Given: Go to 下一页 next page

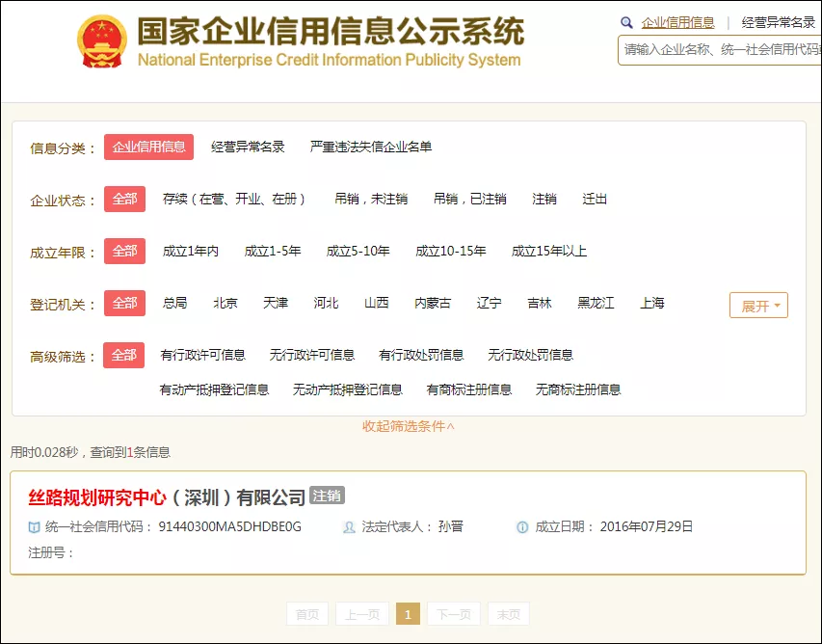Looking at the screenshot, I should tap(454, 614).
